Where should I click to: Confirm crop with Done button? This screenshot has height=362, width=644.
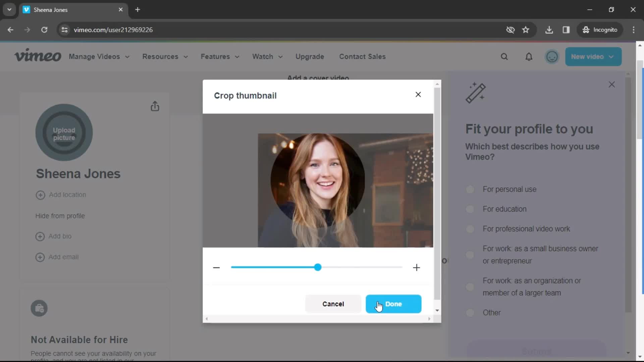(393, 304)
